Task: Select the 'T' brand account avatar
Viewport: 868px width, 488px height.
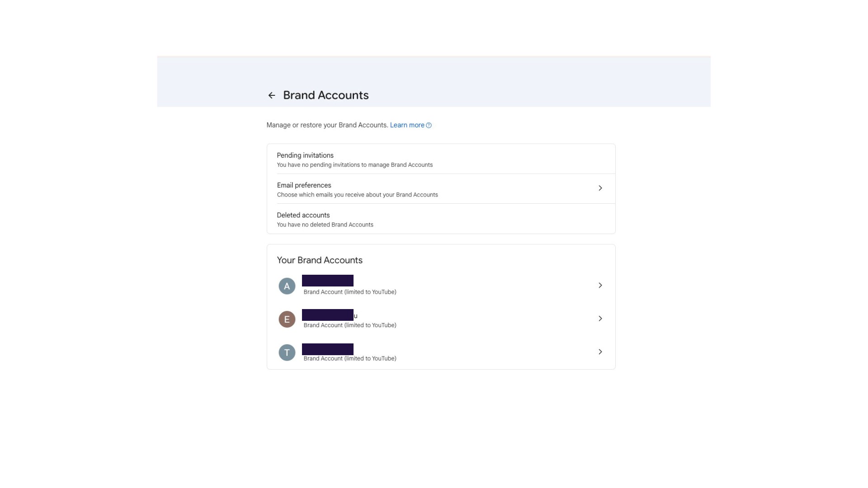Action: pos(287,352)
